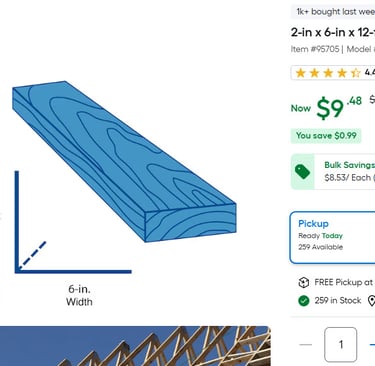
Task: Click the free pickup box icon
Action: (303, 283)
